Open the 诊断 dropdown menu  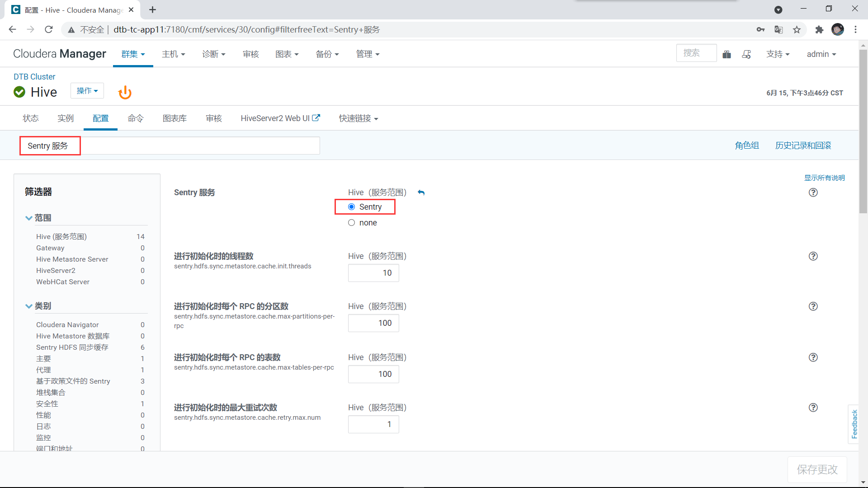click(214, 54)
